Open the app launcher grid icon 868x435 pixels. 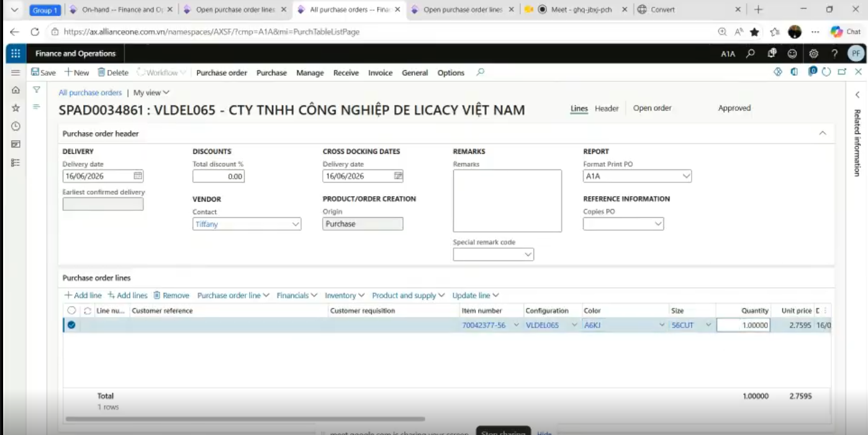(x=16, y=54)
